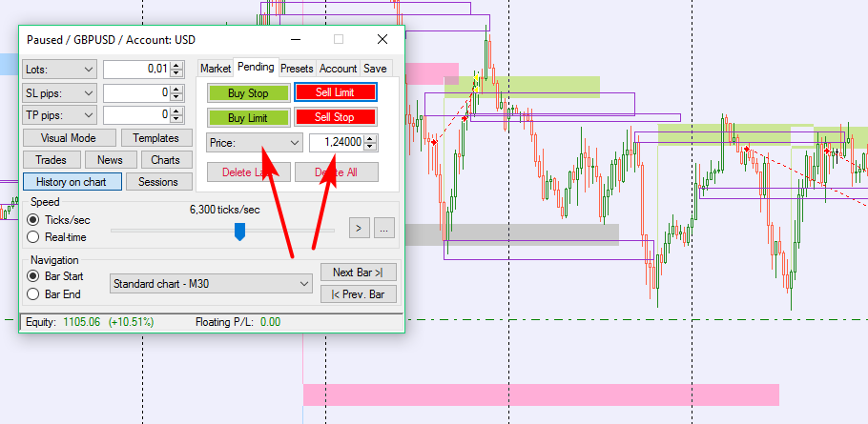Open the Account tab
The height and width of the screenshot is (424, 868).
tap(338, 69)
